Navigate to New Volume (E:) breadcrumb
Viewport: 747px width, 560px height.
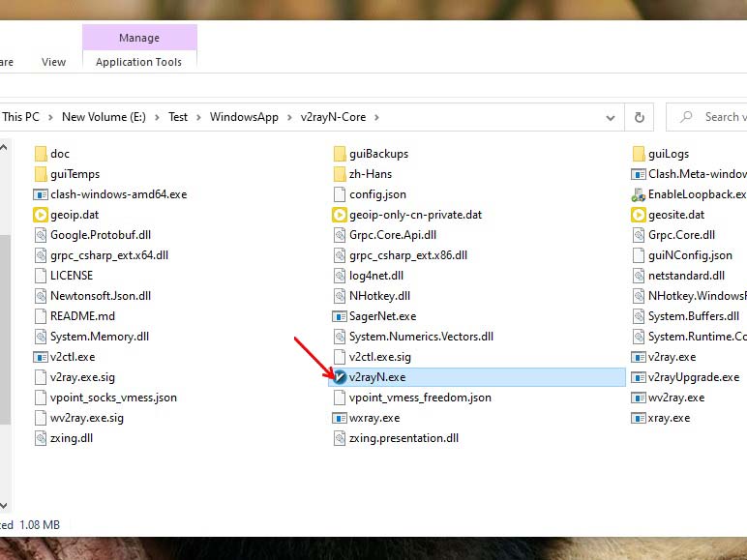point(104,117)
